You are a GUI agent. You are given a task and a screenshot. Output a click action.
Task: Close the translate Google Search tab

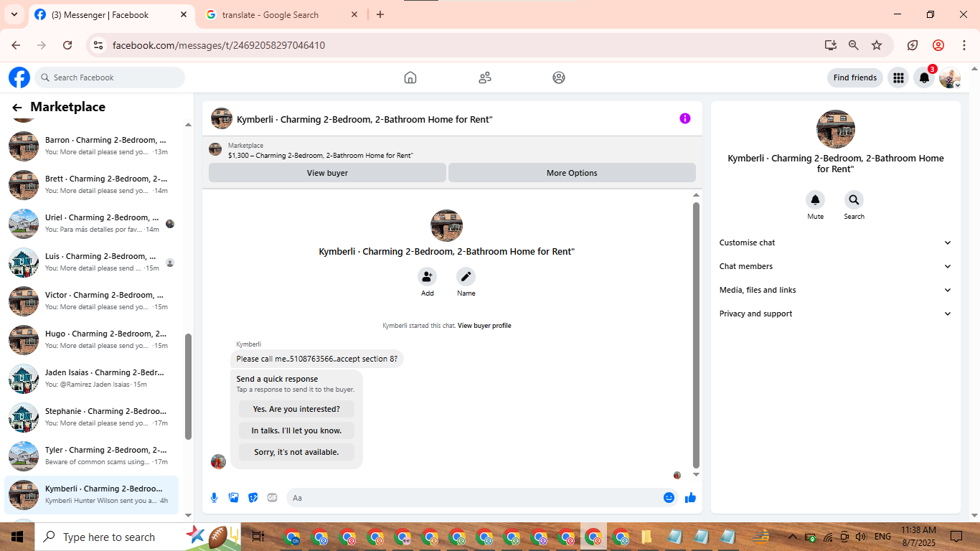tap(354, 14)
